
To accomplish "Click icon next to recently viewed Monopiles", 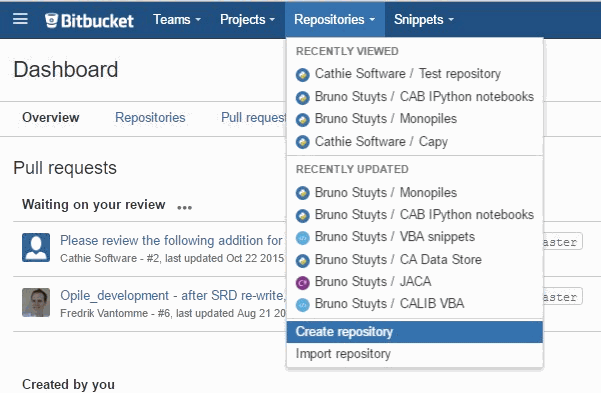I will pos(302,120).
